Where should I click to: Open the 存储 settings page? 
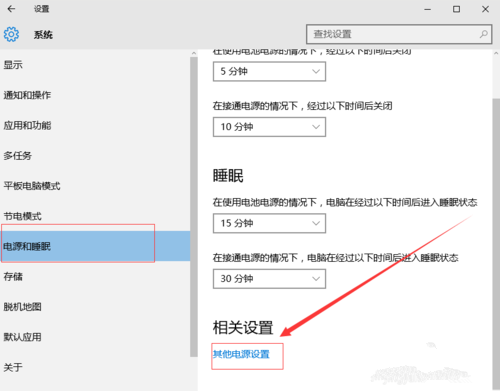tap(13, 277)
